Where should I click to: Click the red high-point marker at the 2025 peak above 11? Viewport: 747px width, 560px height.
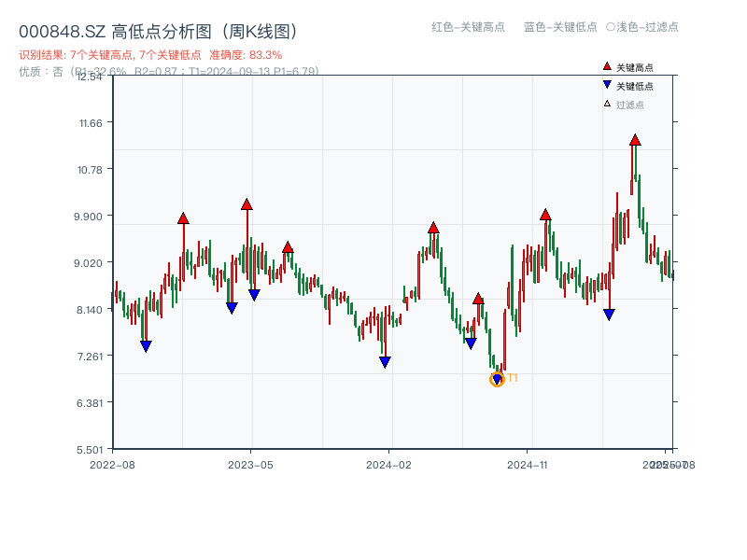(x=635, y=140)
